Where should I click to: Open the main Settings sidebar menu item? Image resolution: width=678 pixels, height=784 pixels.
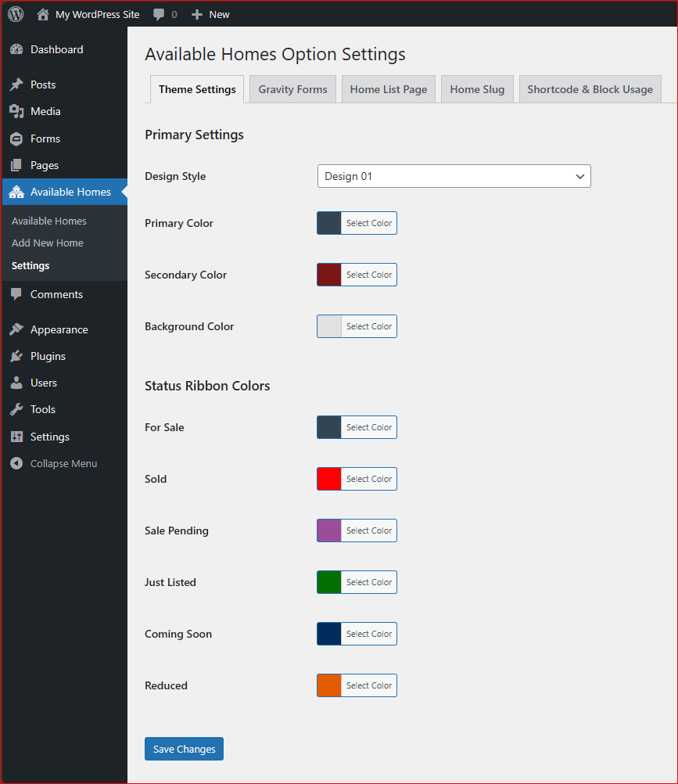click(x=64, y=437)
